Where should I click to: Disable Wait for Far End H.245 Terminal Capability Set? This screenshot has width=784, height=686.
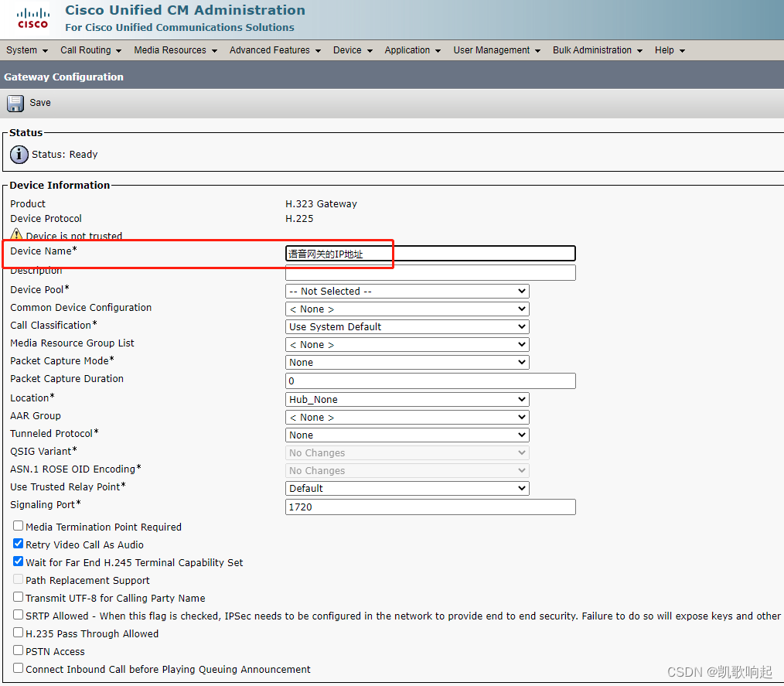pyautogui.click(x=18, y=561)
